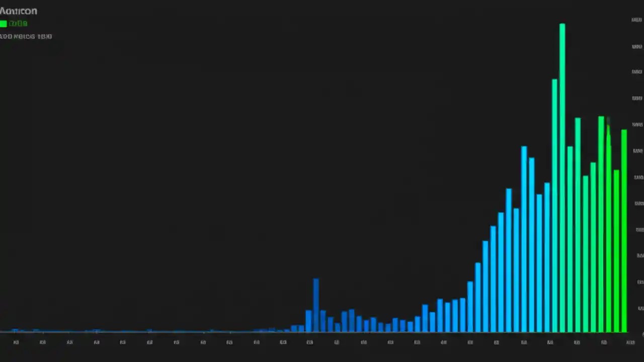The image size is (644, 362).
Task: Click the subtitle text under the legend
Action: pyautogui.click(x=26, y=36)
